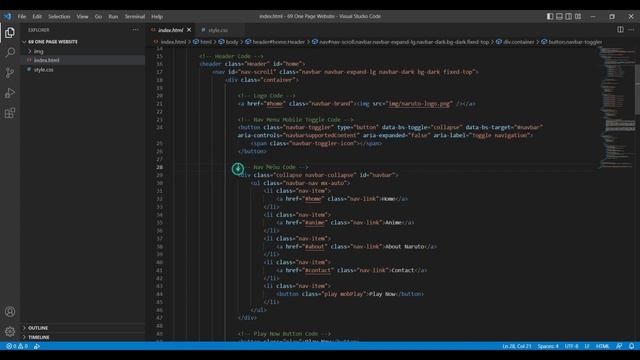Follow the img/naruto-logo.png link in code
This screenshot has height=360, width=640.
(419, 104)
